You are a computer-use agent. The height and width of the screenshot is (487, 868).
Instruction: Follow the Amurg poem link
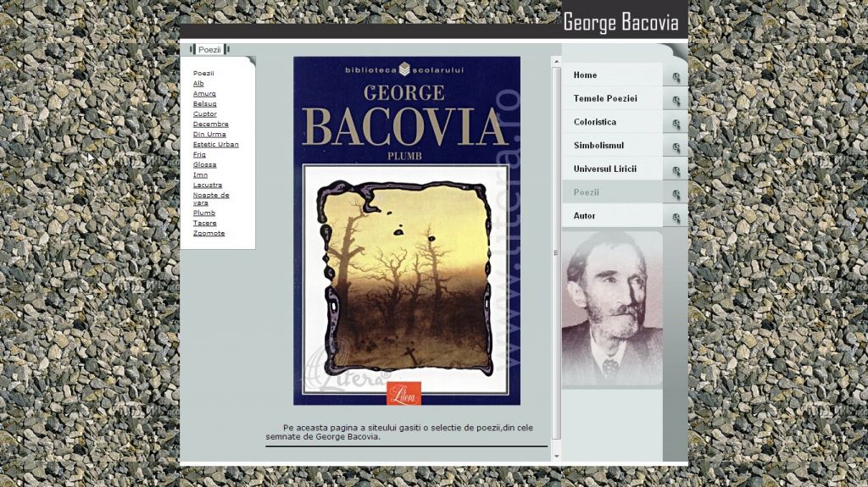203,93
